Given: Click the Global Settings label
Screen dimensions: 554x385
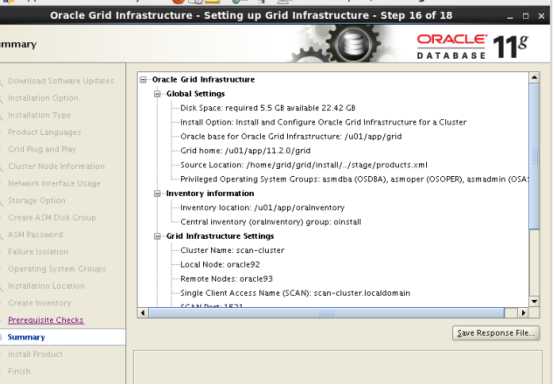Looking at the screenshot, I should (x=195, y=94).
